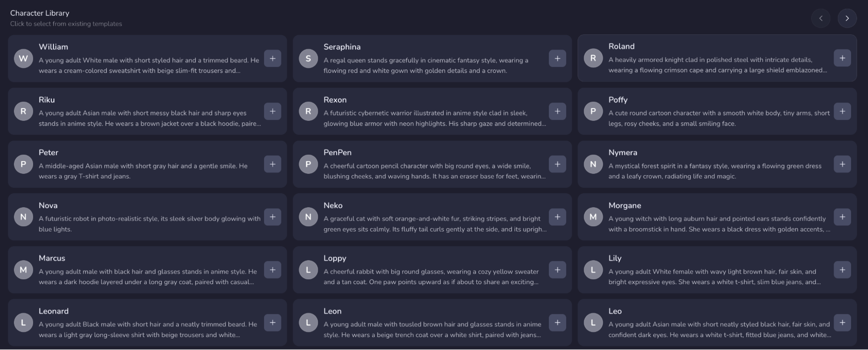Go back using left chevron arrow

point(821,18)
